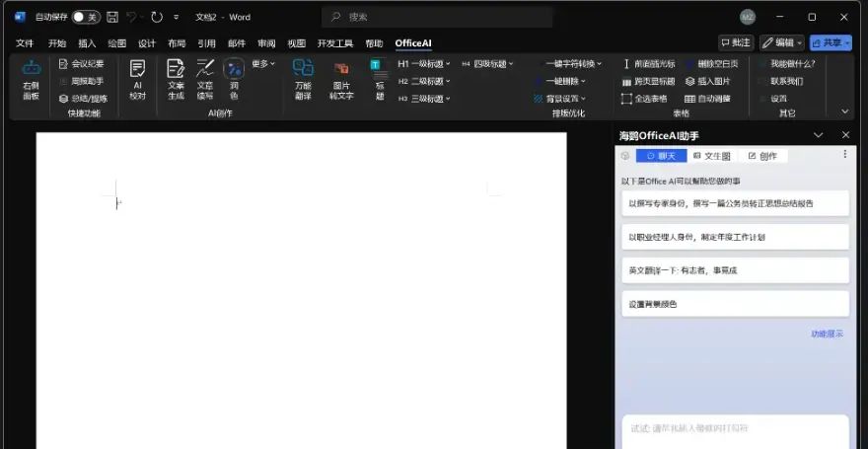This screenshot has width=868, height=449.
Task: Close the 海鹦OfficeAI助手 panel
Action: [x=845, y=135]
